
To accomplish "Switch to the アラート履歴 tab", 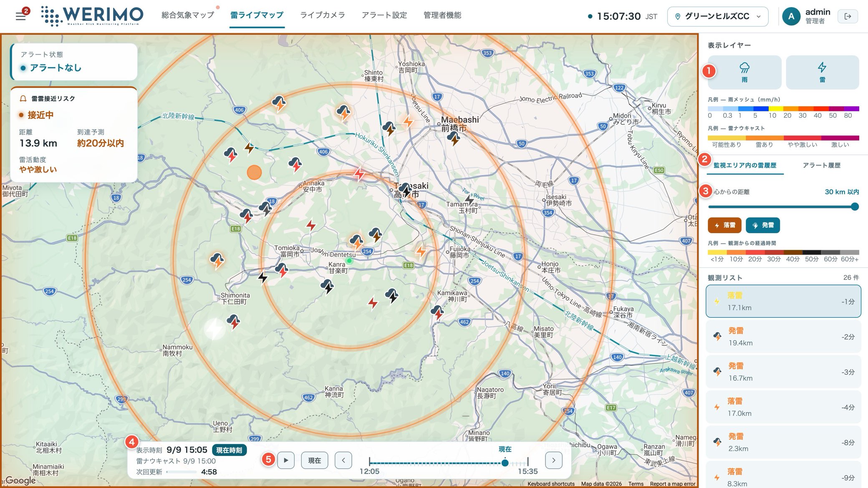I will pos(821,166).
